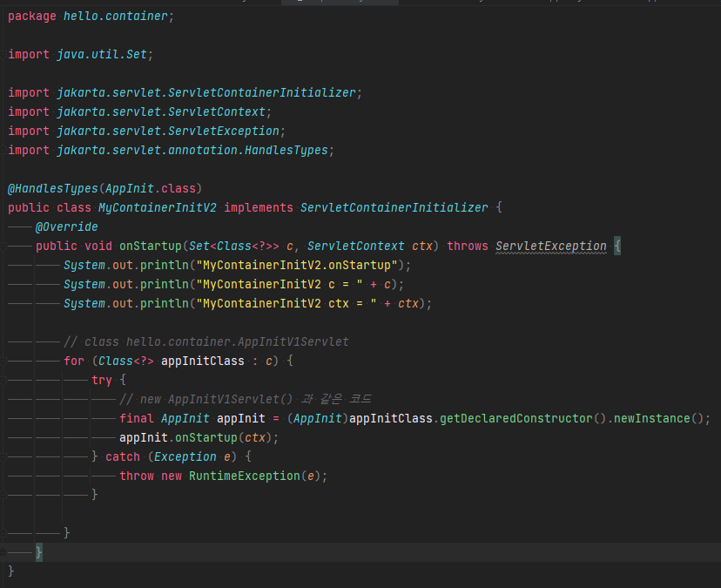Click the highlighted closing brace of onStartup method
Screen dimensions: 721x588
pos(39,552)
